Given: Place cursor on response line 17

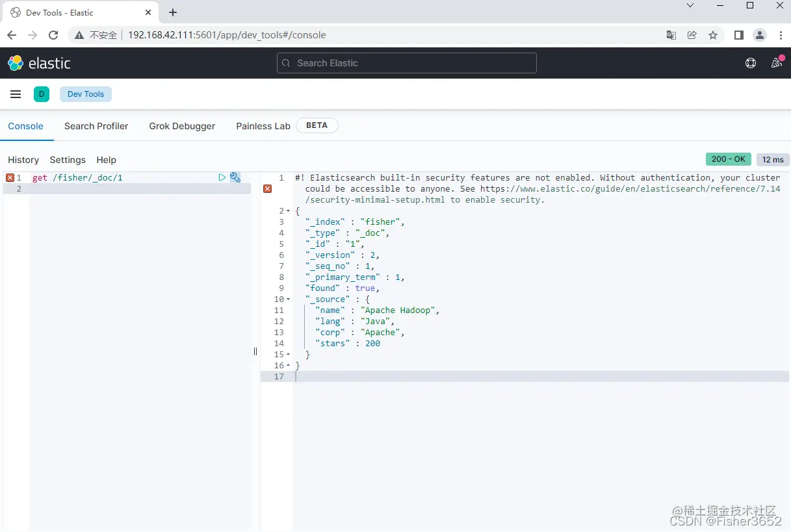Looking at the screenshot, I should [x=541, y=376].
